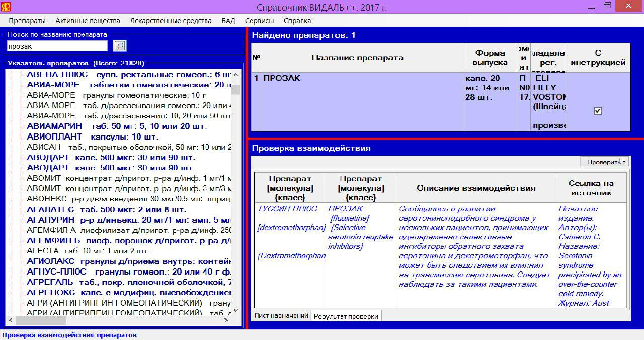The height and width of the screenshot is (340, 644).
Task: Open the Препараты menu
Action: pyautogui.click(x=27, y=21)
